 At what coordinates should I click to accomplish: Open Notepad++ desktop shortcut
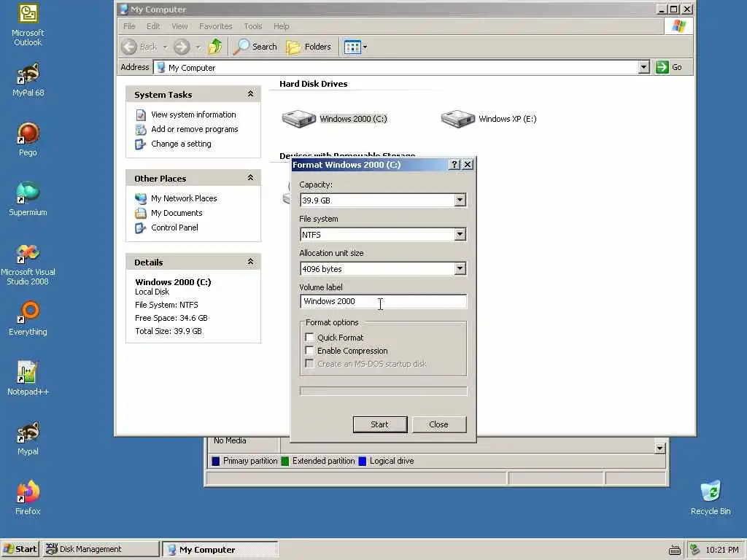(x=28, y=379)
